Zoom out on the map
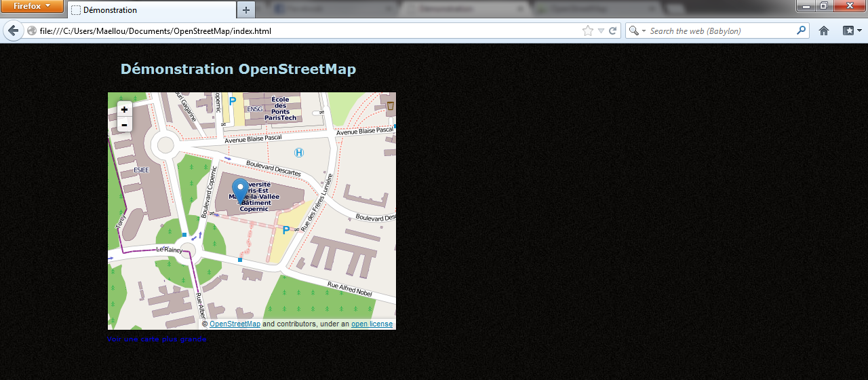 pyautogui.click(x=124, y=124)
